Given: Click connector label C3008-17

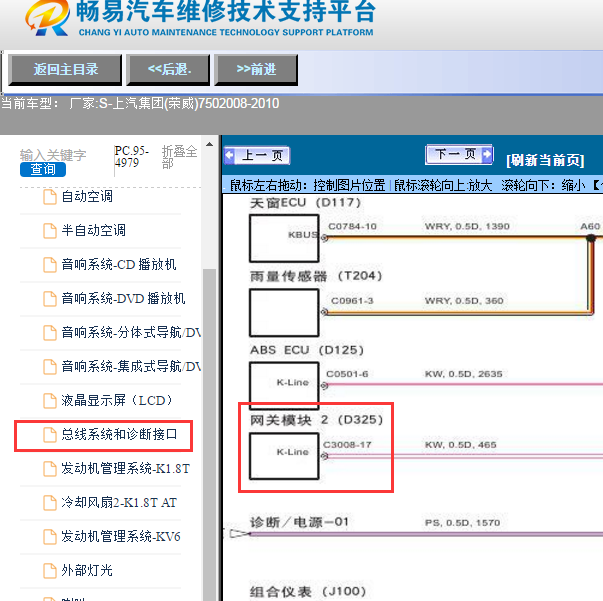Looking at the screenshot, I should [347, 445].
